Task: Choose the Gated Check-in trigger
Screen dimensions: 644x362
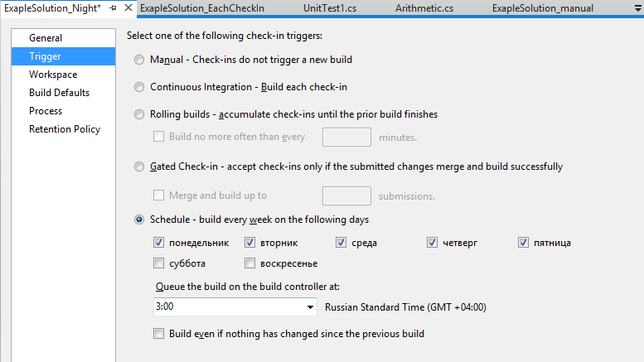Action: click(139, 167)
